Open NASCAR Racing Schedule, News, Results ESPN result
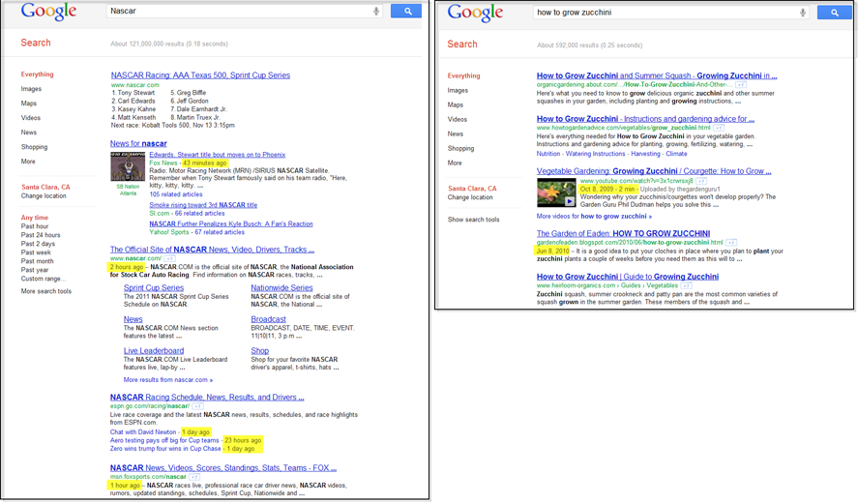This screenshot has height=504, width=858. 207,398
